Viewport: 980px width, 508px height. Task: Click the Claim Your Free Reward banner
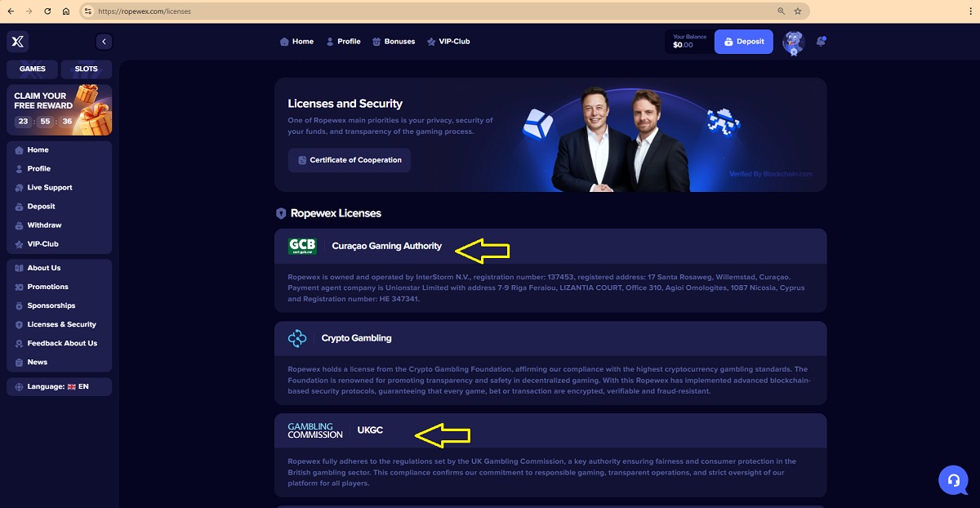pos(59,109)
